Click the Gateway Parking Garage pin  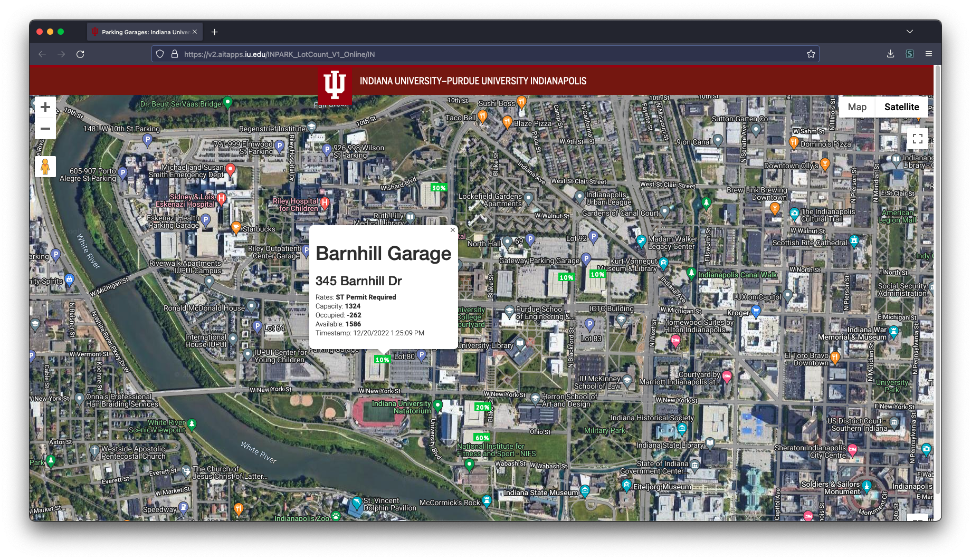pos(585,259)
